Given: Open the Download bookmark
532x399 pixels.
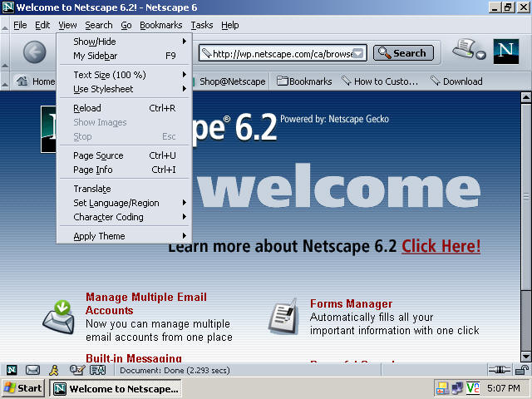Looking at the screenshot, I should pos(456,81).
